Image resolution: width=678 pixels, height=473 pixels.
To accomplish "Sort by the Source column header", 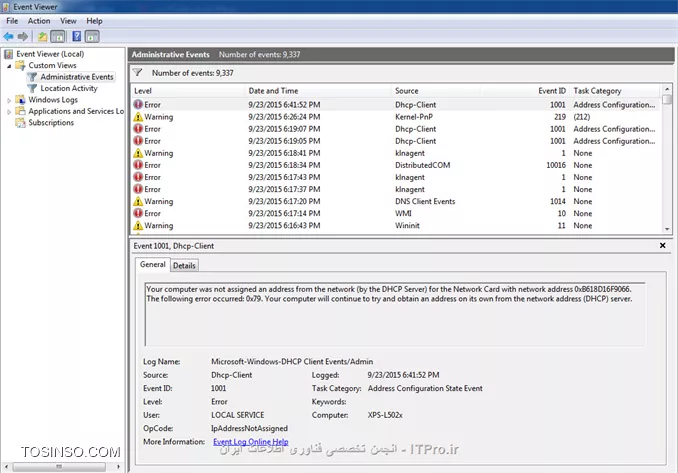I will (437, 91).
